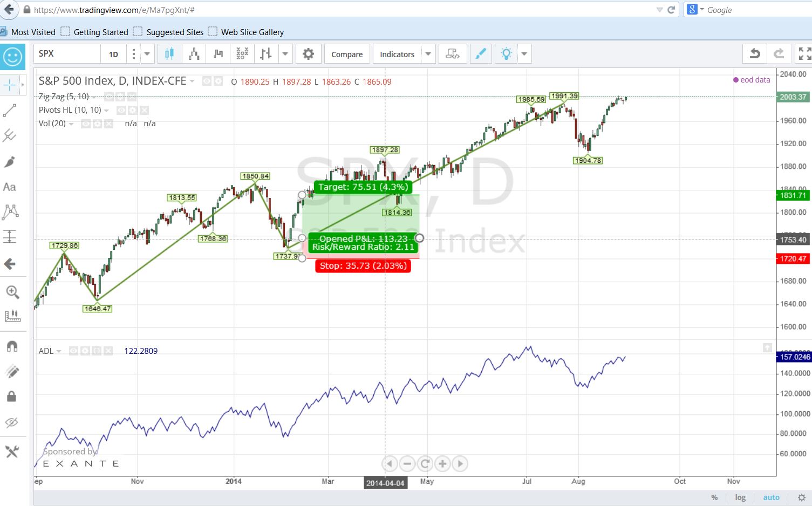Remove the Pivots HL indicator
The image size is (812, 506).
click(x=144, y=110)
